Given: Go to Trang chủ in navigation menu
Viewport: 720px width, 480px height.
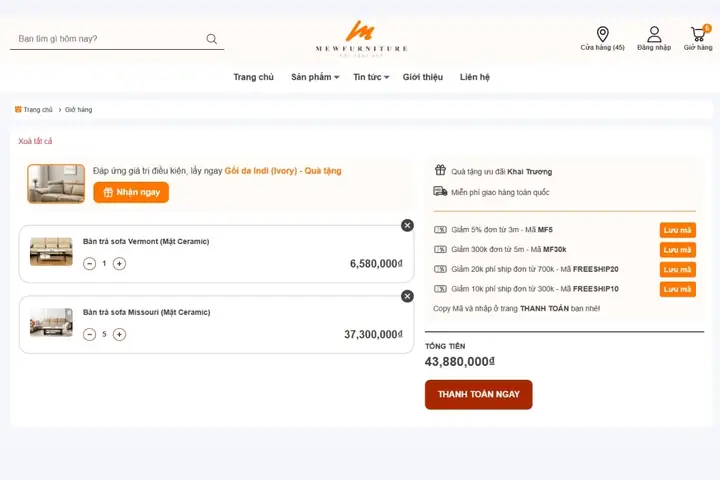Looking at the screenshot, I should pos(253,77).
